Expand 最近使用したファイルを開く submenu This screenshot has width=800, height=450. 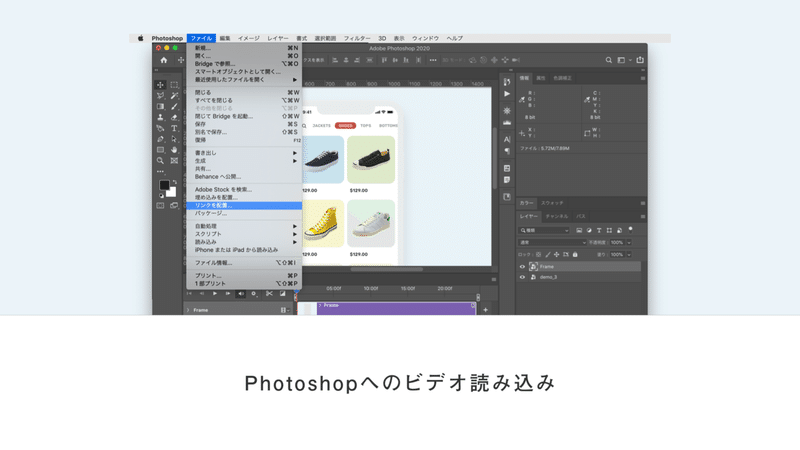click(x=244, y=80)
